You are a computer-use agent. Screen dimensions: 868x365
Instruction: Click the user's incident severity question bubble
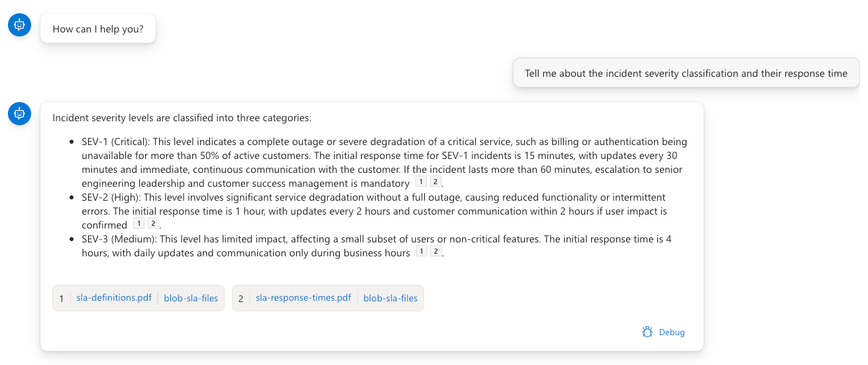click(686, 74)
